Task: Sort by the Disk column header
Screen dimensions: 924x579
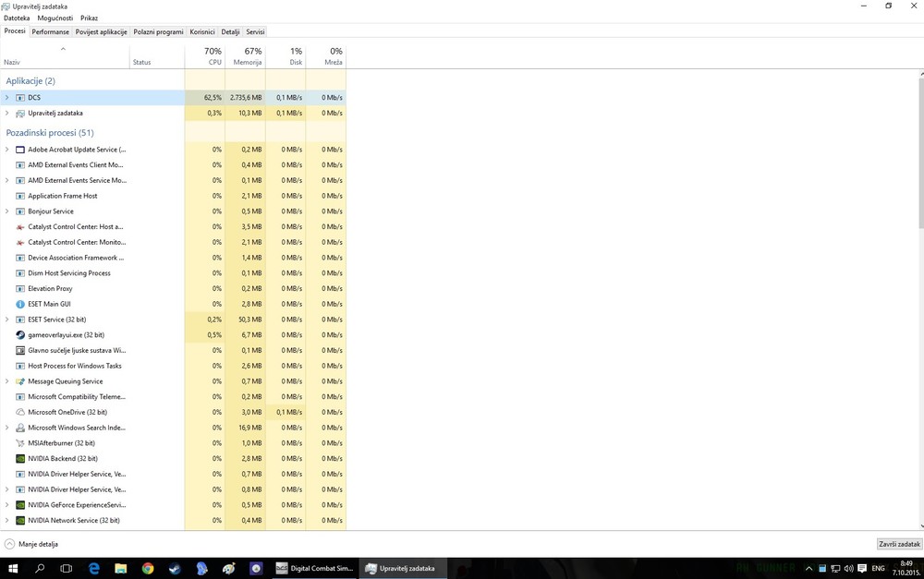Action: [x=286, y=56]
